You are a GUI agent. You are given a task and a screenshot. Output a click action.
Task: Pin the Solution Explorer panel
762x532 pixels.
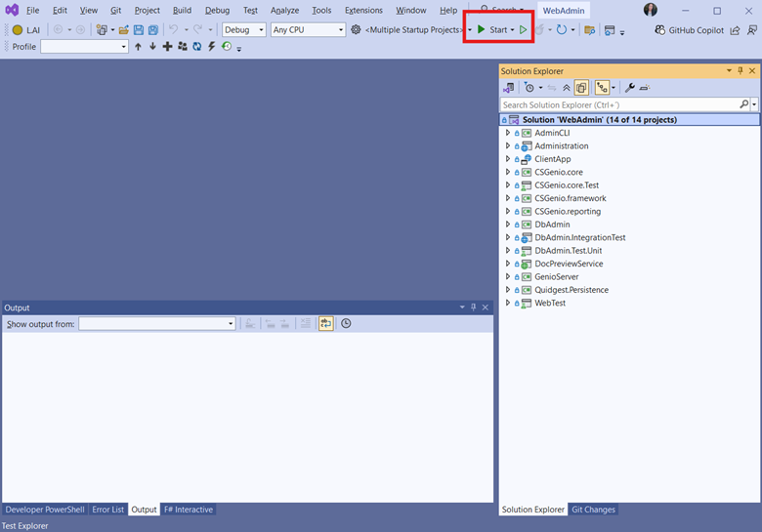coord(741,71)
